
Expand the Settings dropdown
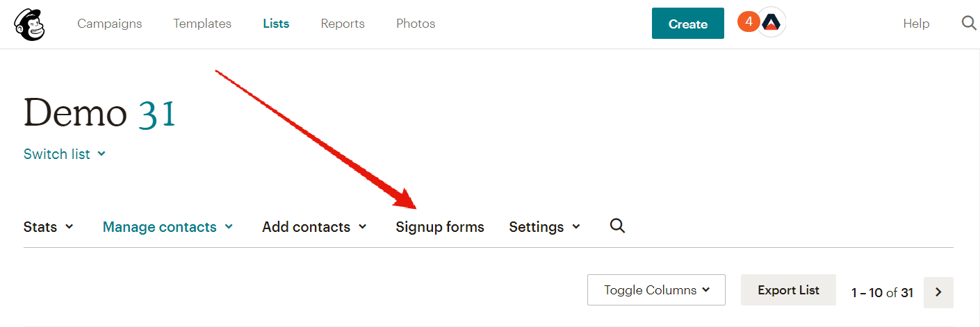click(x=545, y=227)
